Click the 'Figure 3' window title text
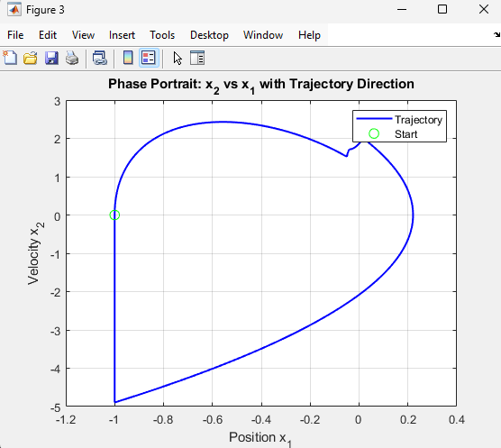The height and width of the screenshot is (448, 501). point(45,10)
